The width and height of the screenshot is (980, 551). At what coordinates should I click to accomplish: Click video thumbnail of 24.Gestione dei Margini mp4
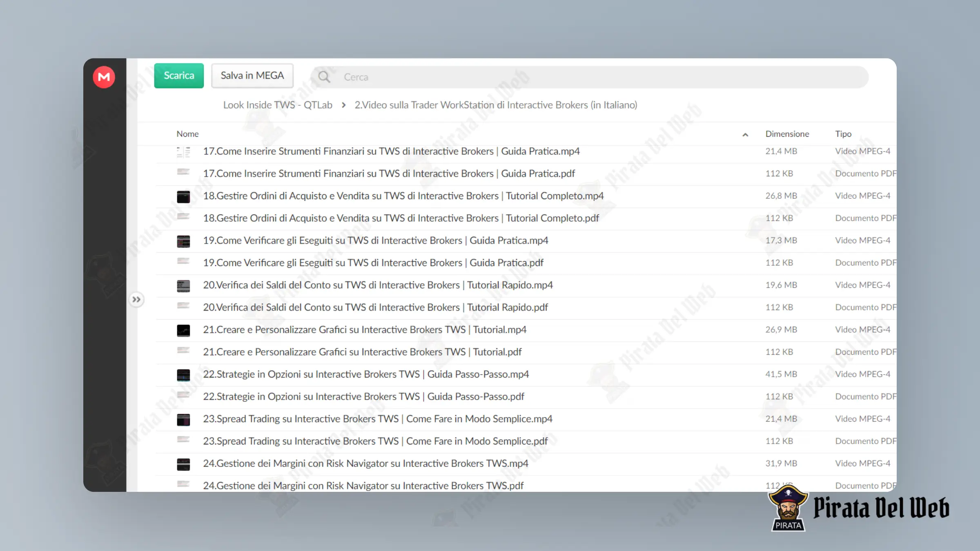point(183,464)
